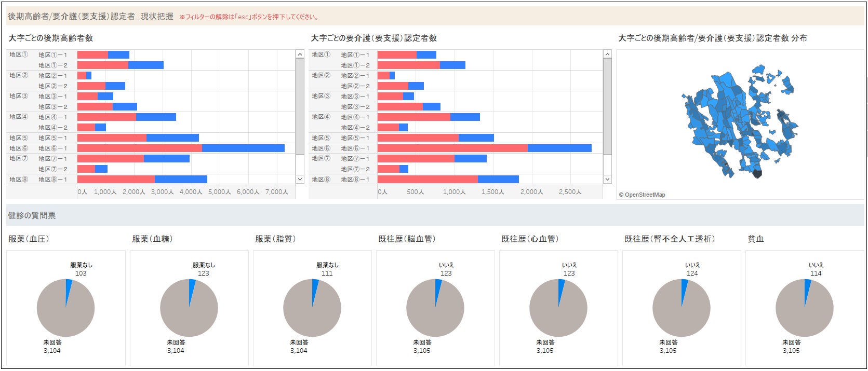Click scroll-up arrow in 要介護認定者数 chart
Image resolution: width=868 pixels, height=371 pixels.
(607, 54)
